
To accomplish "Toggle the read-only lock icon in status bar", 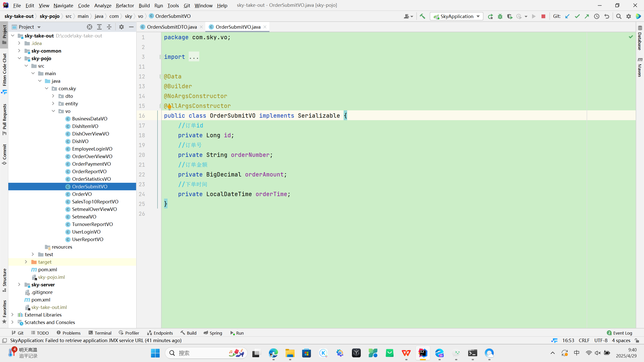I will click(637, 340).
